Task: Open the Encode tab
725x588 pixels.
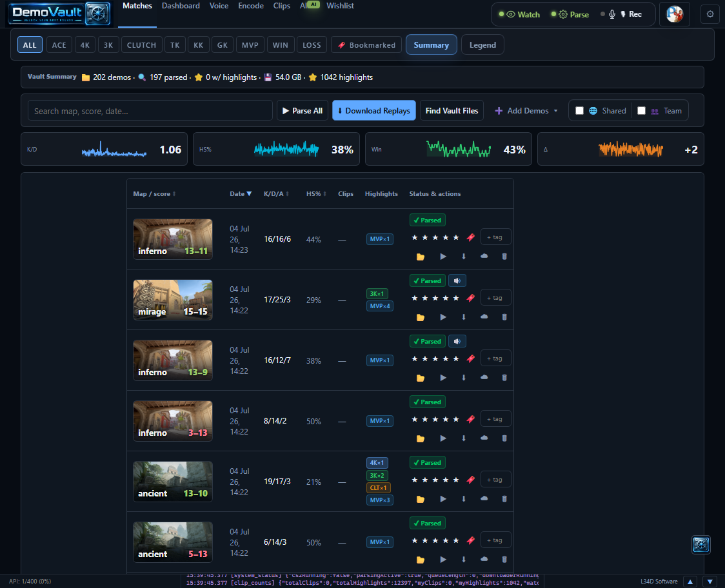Action: [x=251, y=6]
